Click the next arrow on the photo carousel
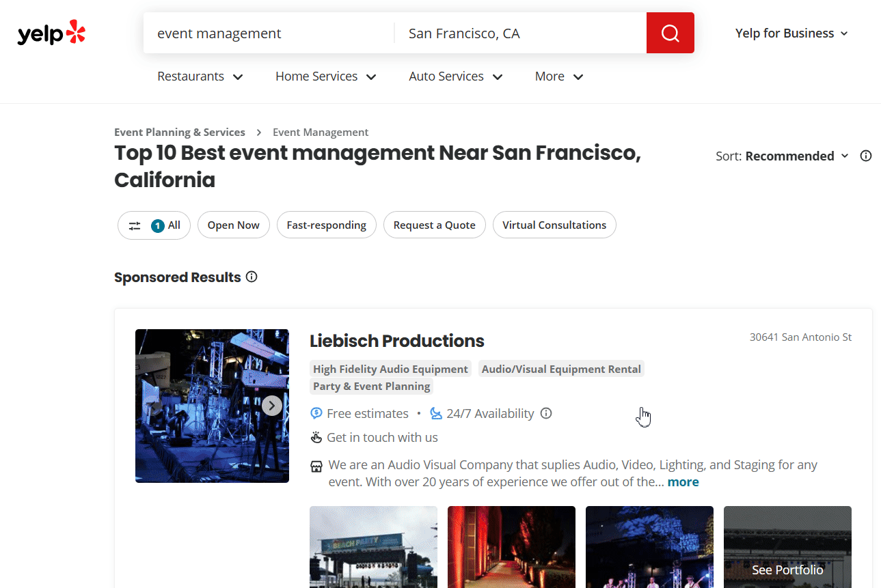Viewport: 881px width, 588px height. 271,405
